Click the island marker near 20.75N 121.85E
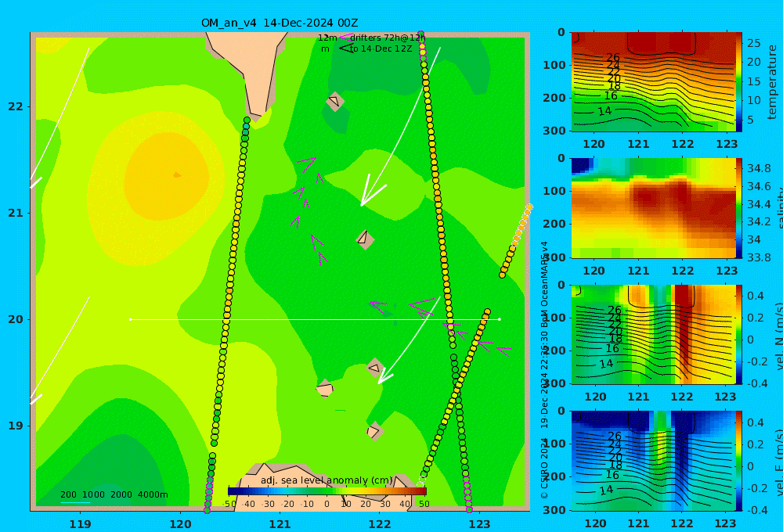The image size is (783, 532). (365, 239)
